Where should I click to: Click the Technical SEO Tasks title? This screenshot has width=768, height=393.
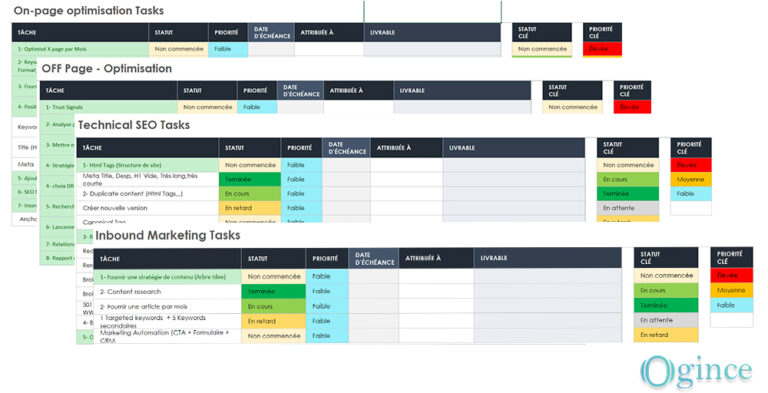134,125
